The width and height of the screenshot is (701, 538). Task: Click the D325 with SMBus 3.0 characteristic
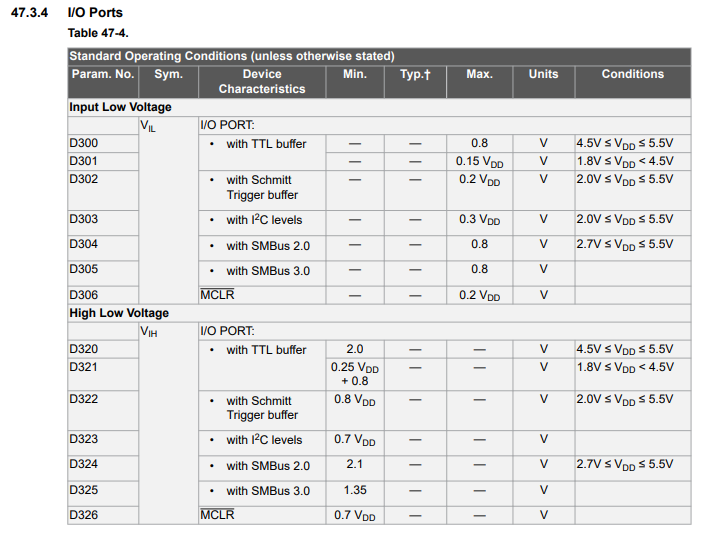click(x=268, y=491)
